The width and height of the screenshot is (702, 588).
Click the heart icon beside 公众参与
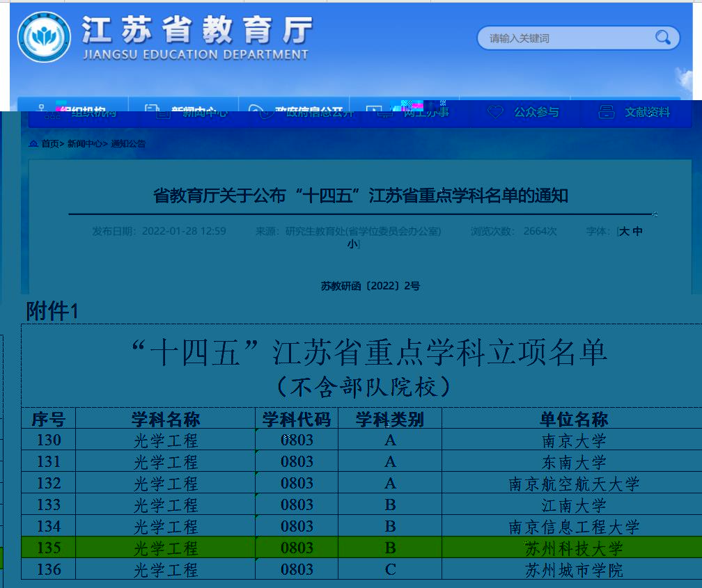[x=495, y=112]
